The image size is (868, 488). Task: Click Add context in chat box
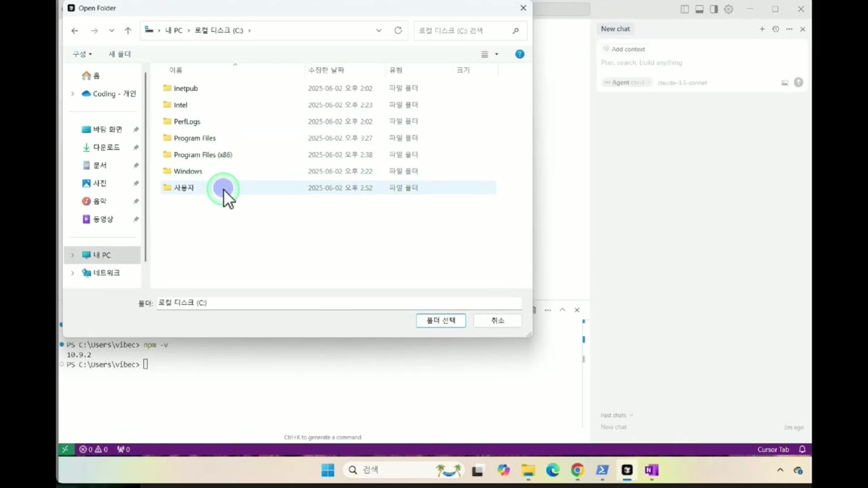click(x=624, y=49)
